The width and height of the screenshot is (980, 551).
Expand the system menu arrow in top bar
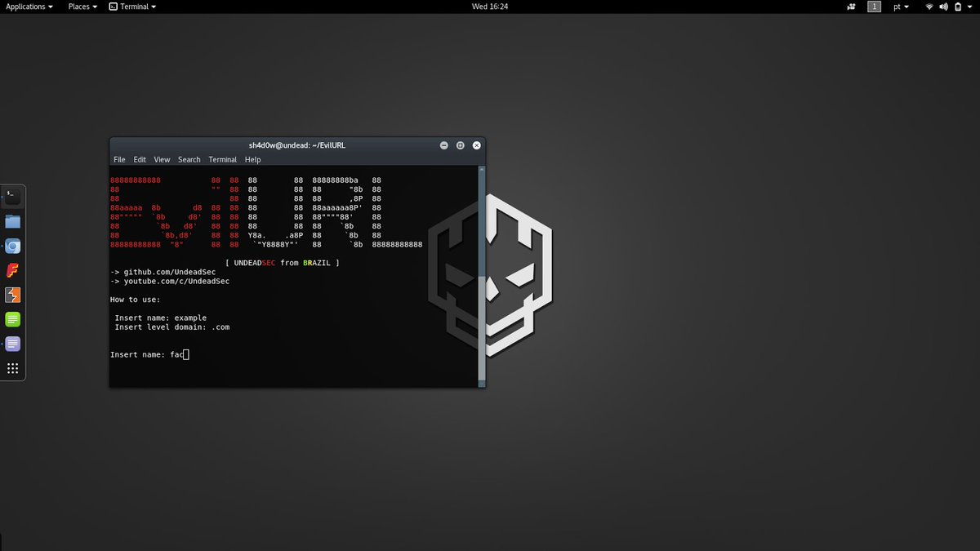tap(971, 7)
